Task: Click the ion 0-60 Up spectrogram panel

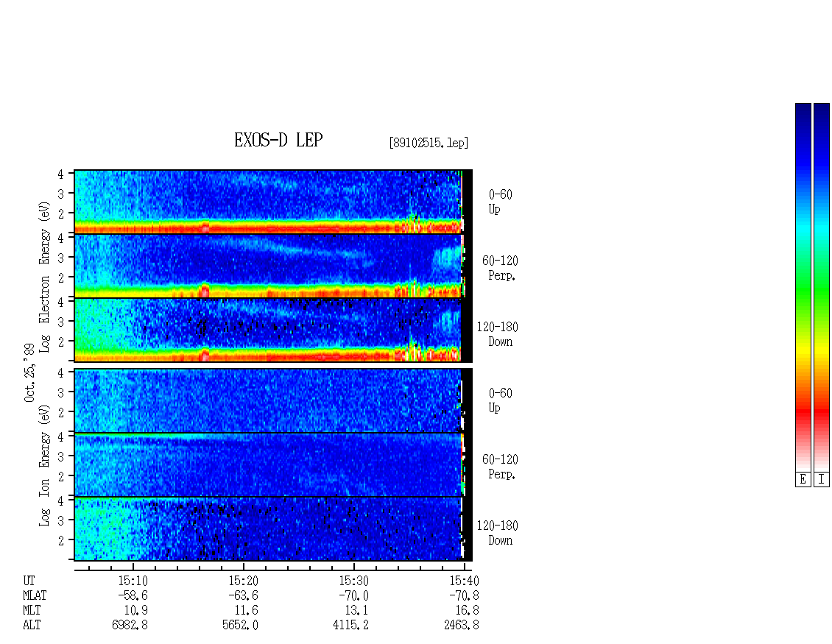Action: [x=272, y=400]
